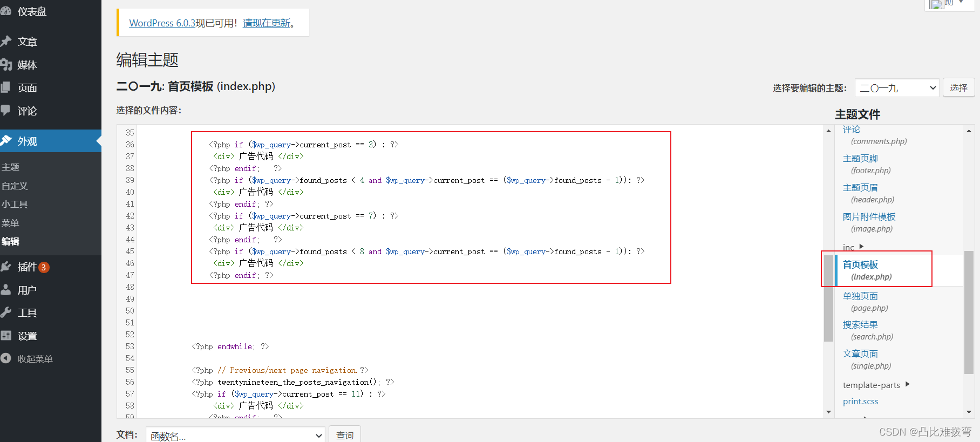980x442 pixels.
Task: Open the theme selector dropdown 二〇一九
Action: [897, 88]
